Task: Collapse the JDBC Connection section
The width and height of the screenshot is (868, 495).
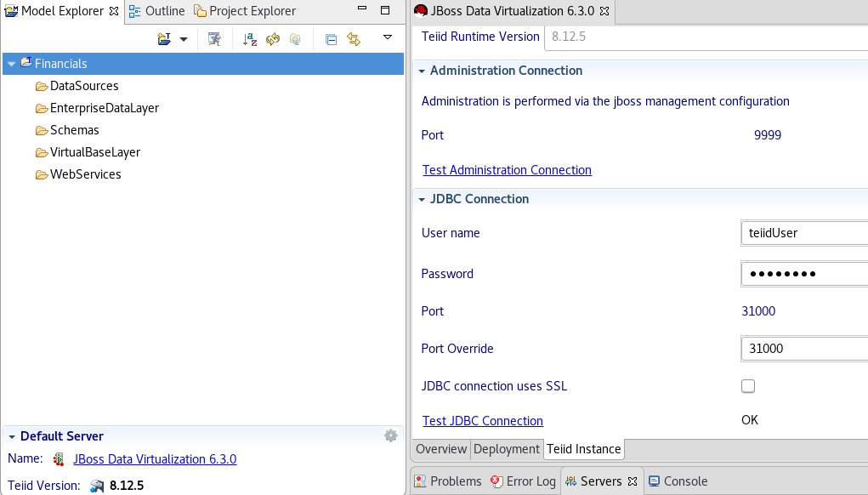Action: (421, 199)
